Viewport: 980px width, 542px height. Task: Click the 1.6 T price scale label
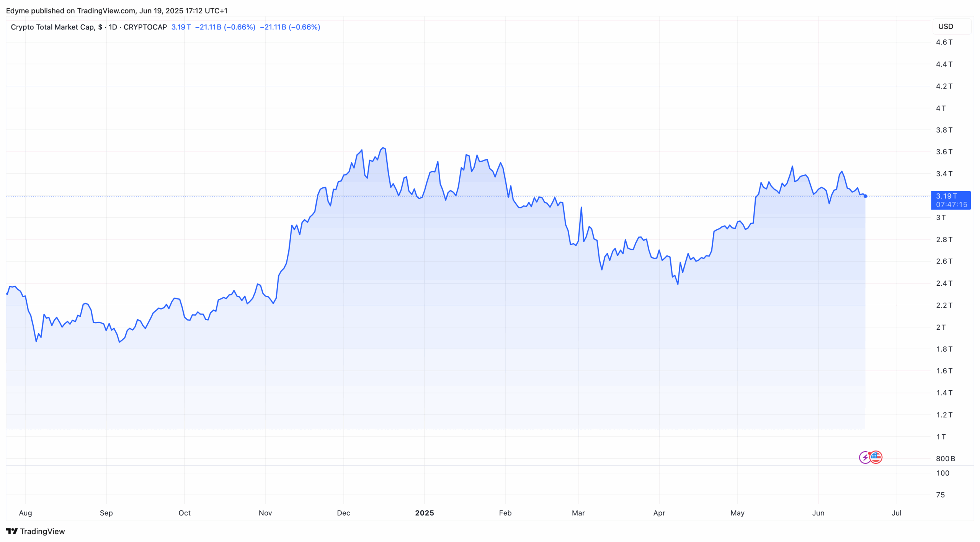(944, 371)
